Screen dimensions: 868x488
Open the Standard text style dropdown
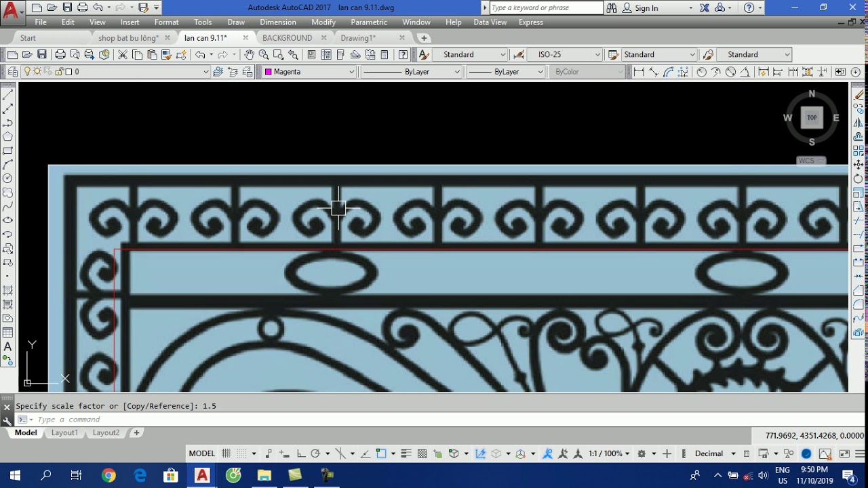pyautogui.click(x=471, y=55)
